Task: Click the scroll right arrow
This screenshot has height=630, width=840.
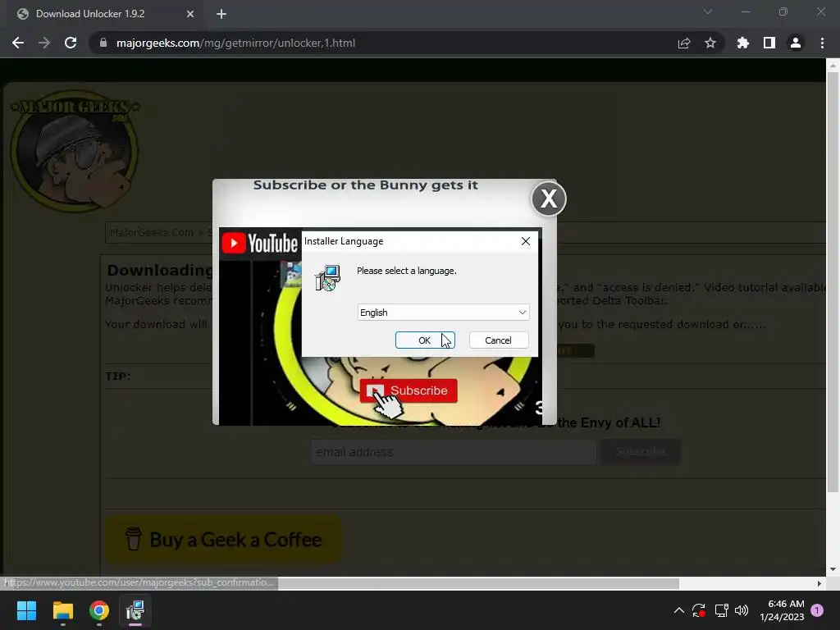Action: pyautogui.click(x=819, y=583)
